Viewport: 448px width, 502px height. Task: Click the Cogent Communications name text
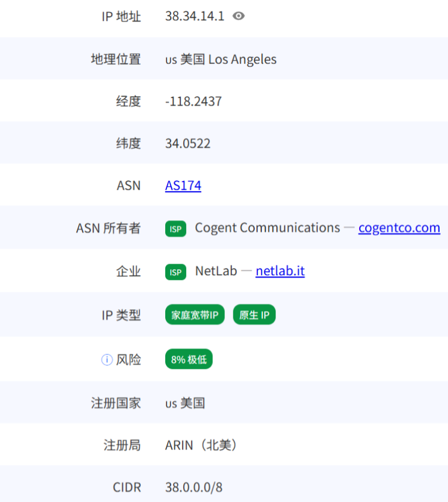click(x=267, y=228)
